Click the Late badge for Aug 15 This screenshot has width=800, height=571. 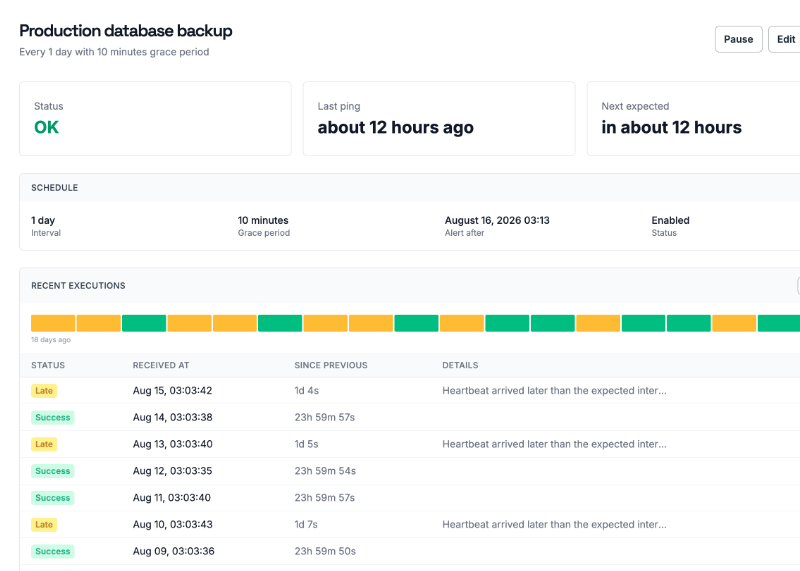44,391
